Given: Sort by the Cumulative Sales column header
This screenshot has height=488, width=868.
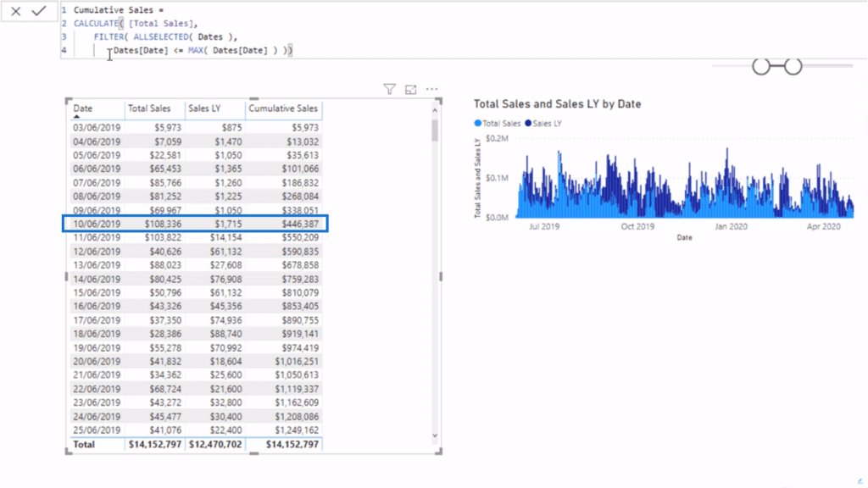Looking at the screenshot, I should (283, 108).
